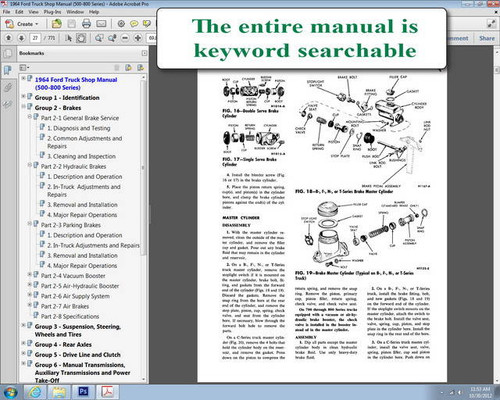Click the Save disk icon
Screen dimensions: 500x400
pos(72,24)
